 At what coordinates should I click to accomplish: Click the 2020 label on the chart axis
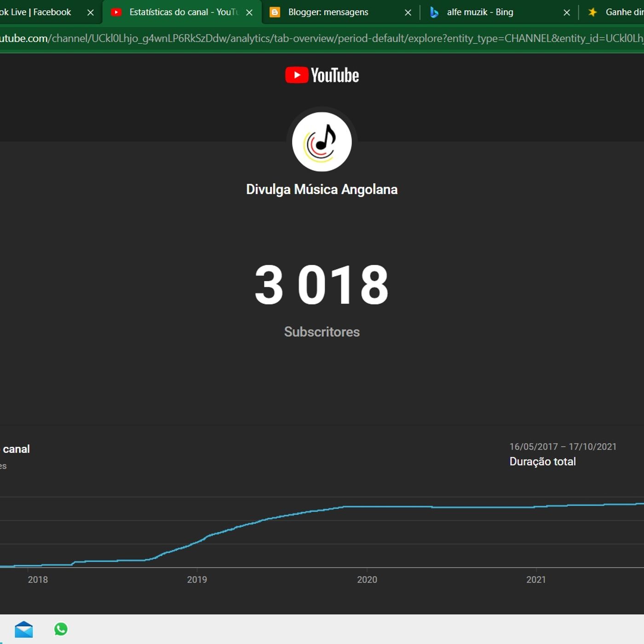pos(367,580)
